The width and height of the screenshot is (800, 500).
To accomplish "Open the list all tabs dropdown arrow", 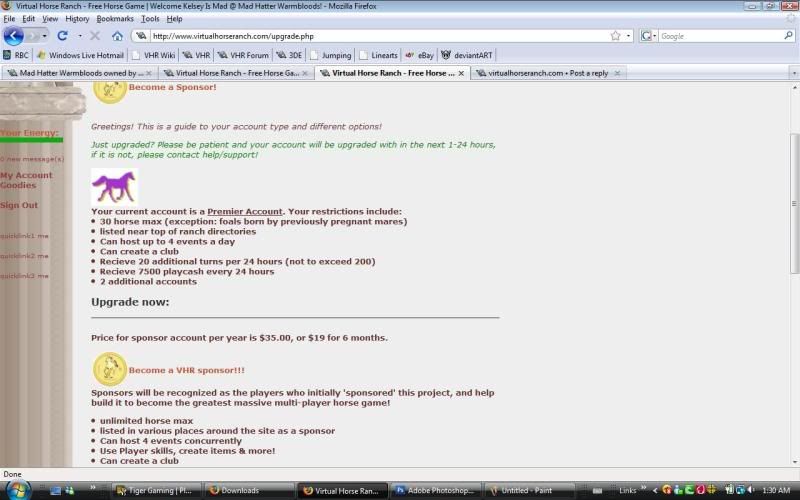I will pyautogui.click(x=794, y=73).
